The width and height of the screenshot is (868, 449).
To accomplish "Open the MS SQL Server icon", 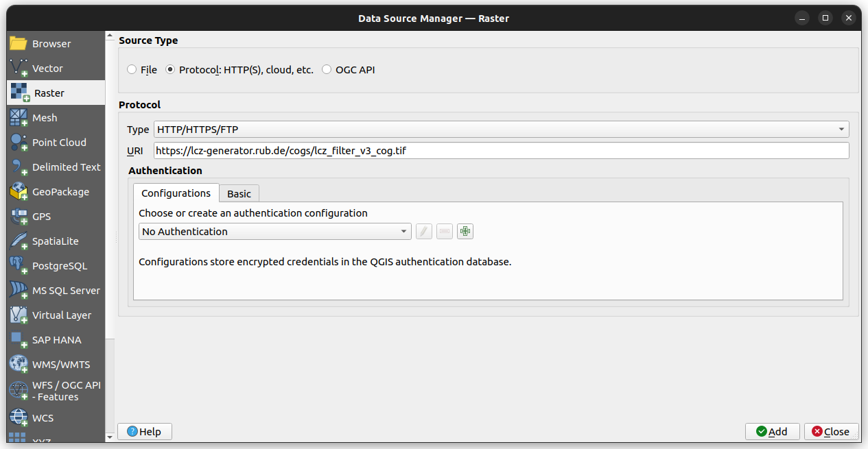I will pos(19,291).
